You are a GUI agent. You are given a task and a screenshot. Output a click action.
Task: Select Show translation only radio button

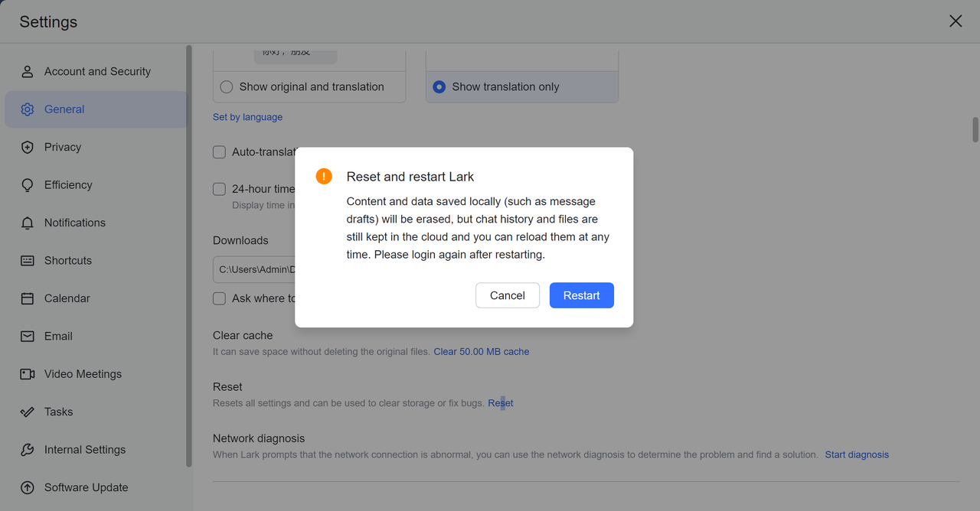click(439, 87)
